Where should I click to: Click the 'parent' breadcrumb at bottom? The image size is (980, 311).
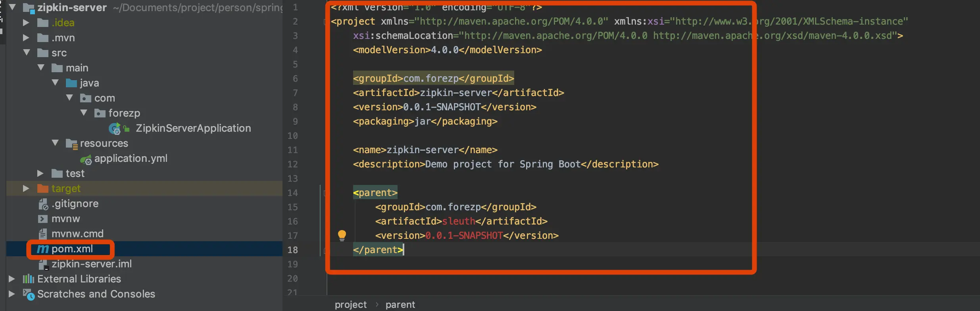[x=400, y=304]
